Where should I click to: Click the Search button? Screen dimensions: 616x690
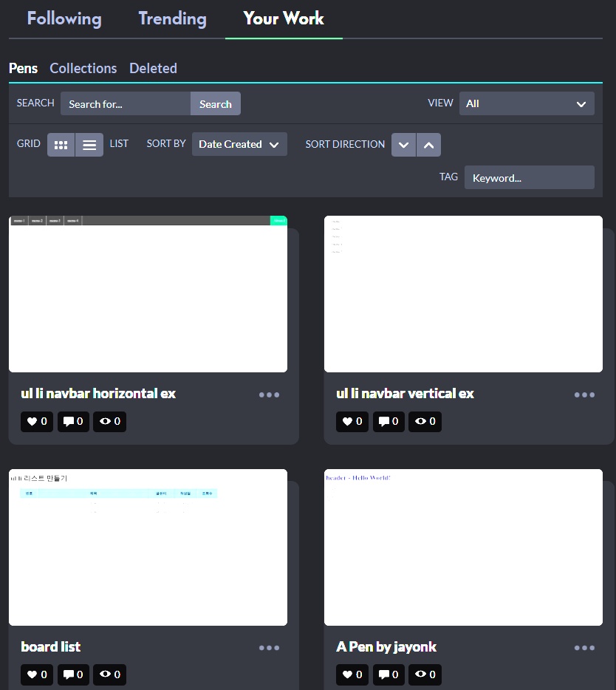coord(215,103)
